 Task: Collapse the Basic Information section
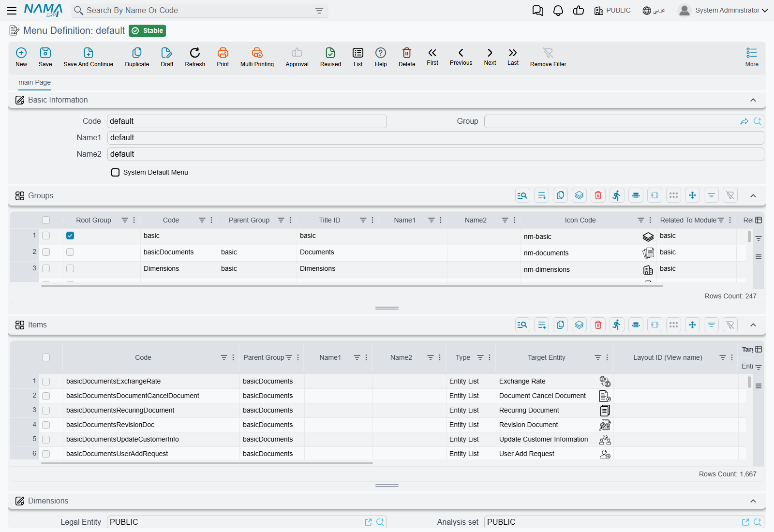click(x=753, y=100)
